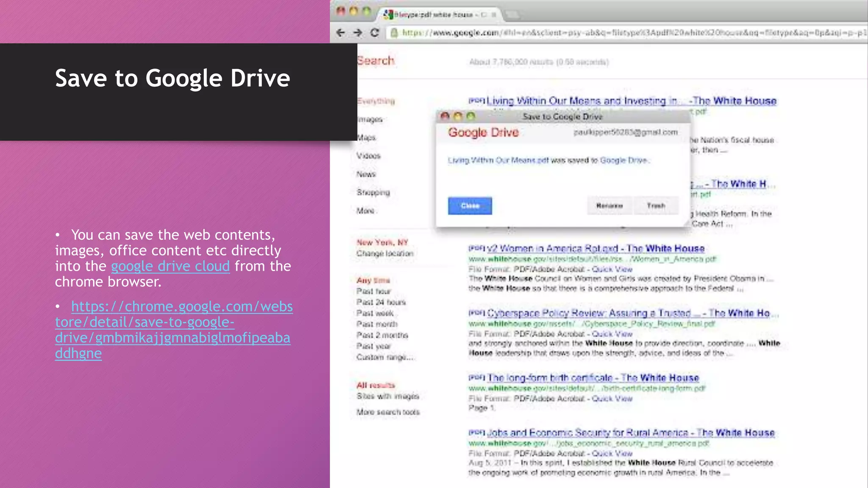
Task: Click the browser forward arrow
Action: point(358,33)
